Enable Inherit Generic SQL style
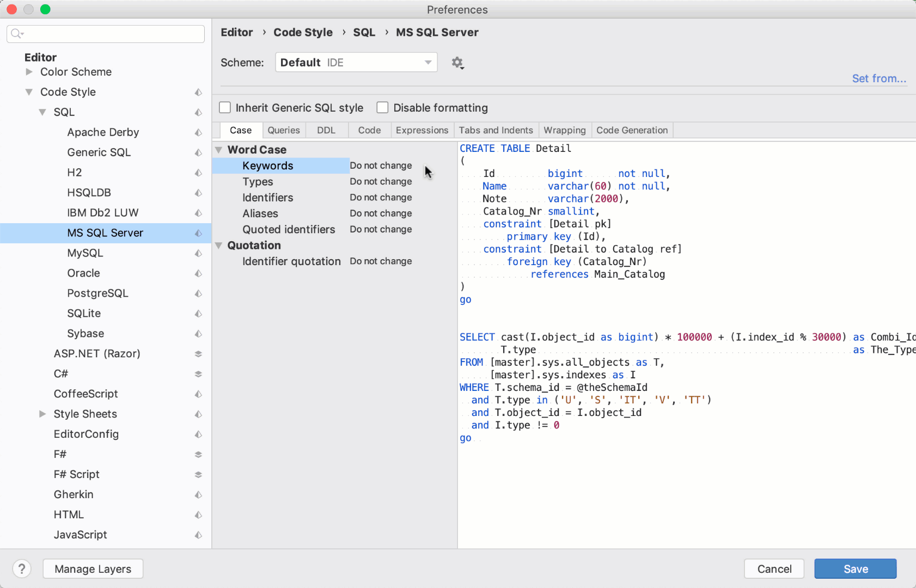 (225, 107)
